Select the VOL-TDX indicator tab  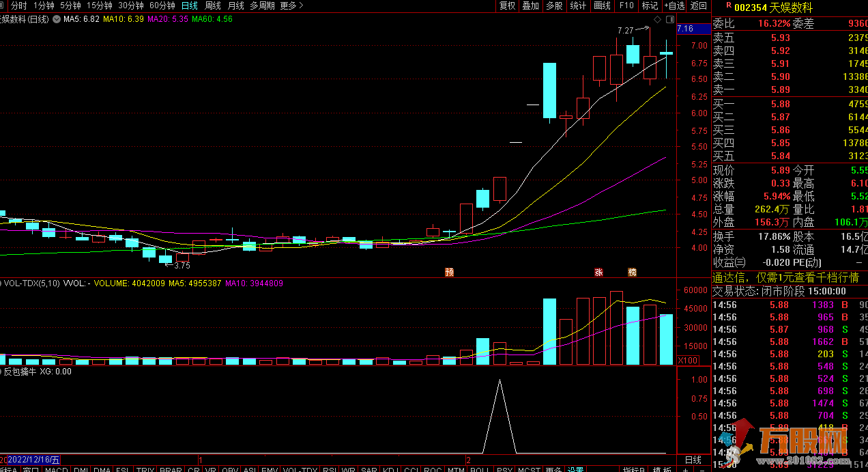[300, 471]
